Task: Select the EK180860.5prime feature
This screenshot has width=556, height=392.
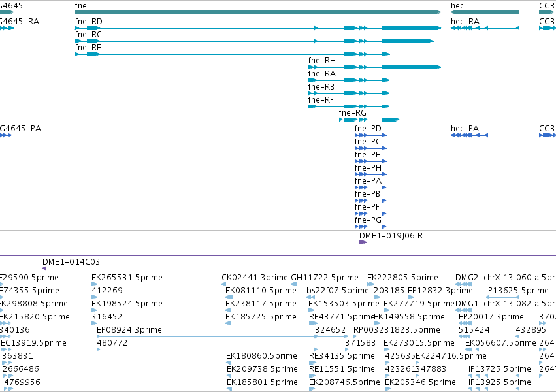Action: pos(229,362)
